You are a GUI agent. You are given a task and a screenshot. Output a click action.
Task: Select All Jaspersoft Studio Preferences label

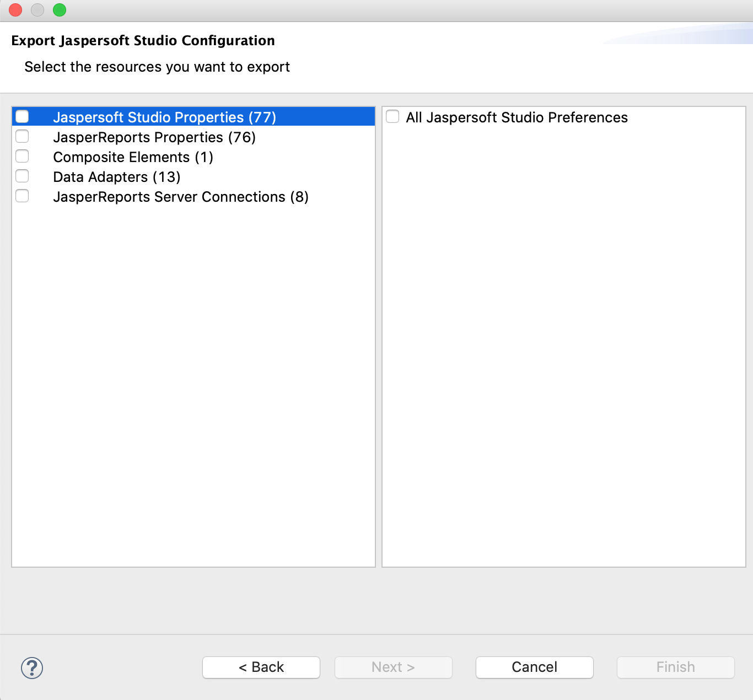(x=517, y=117)
